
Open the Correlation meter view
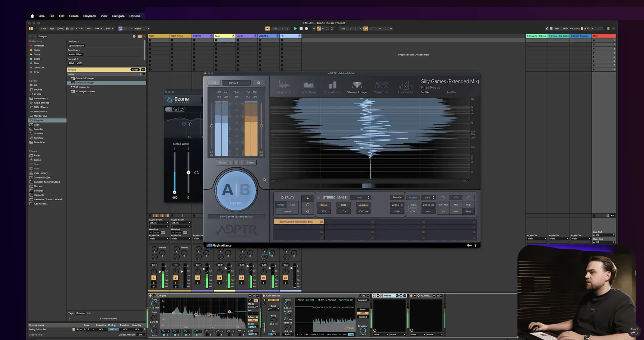[333, 87]
